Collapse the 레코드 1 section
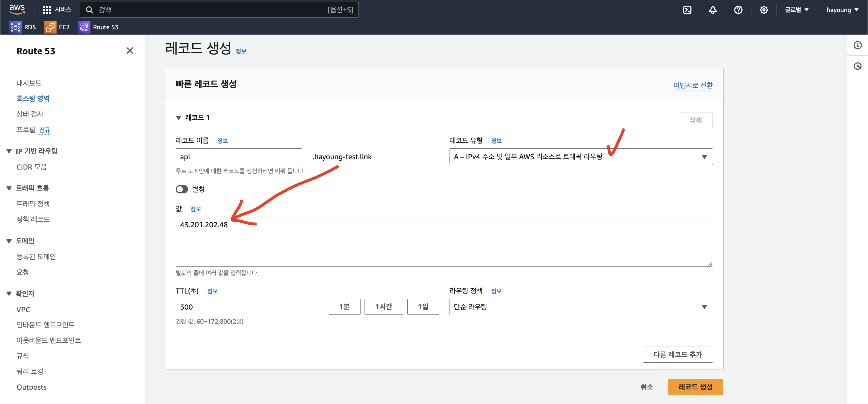The height and width of the screenshot is (404, 868). pyautogui.click(x=179, y=118)
